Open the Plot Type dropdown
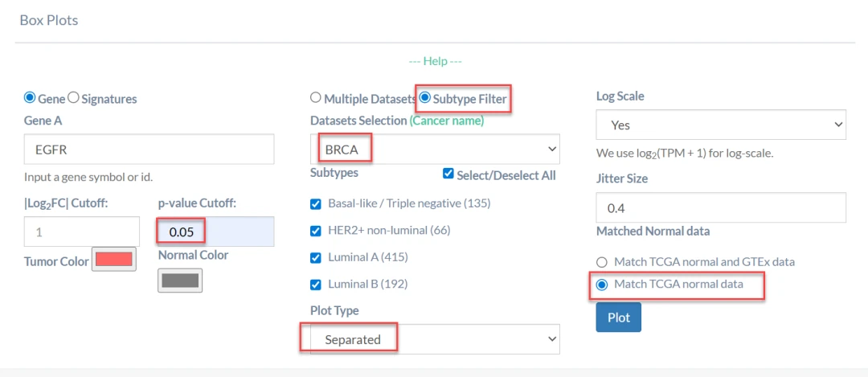Screen dimensions: 868x377 (x=435, y=339)
